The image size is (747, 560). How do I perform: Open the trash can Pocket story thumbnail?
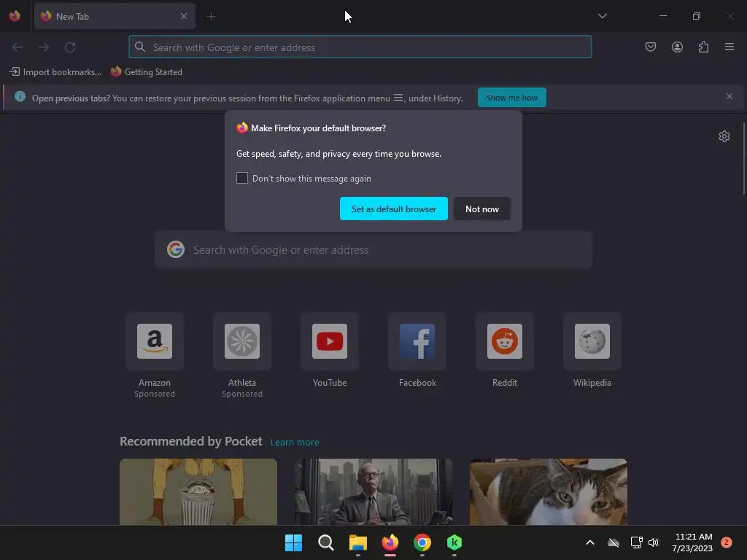pos(198,492)
